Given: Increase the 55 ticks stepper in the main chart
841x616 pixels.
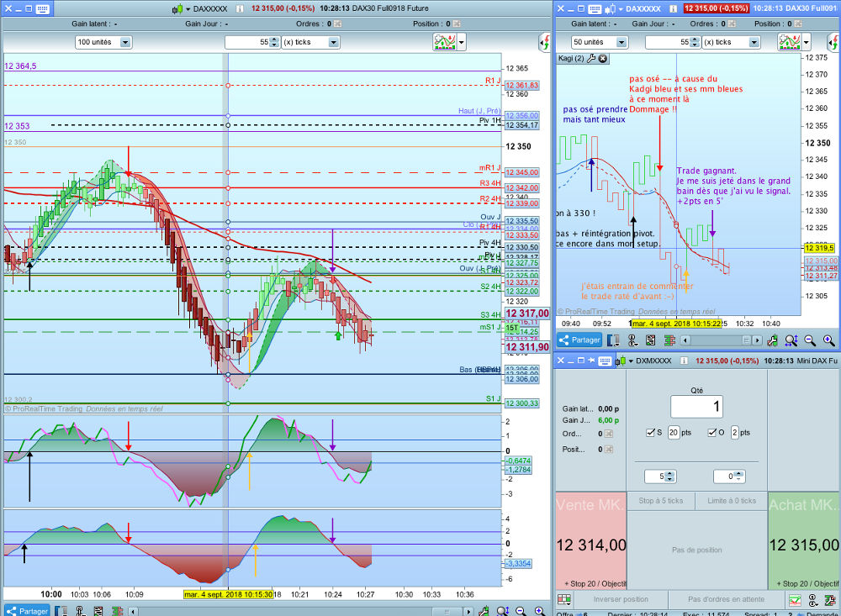Looking at the screenshot, I should pyautogui.click(x=274, y=39).
